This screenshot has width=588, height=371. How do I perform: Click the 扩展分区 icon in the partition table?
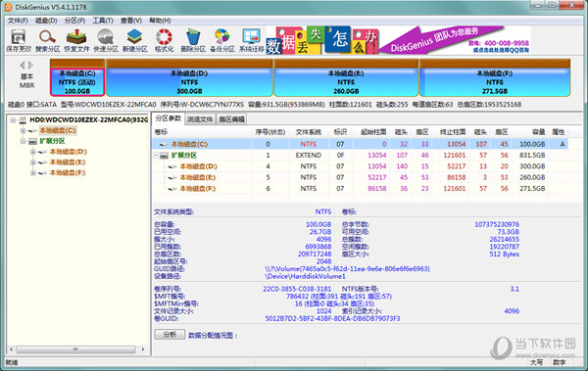coord(164,156)
